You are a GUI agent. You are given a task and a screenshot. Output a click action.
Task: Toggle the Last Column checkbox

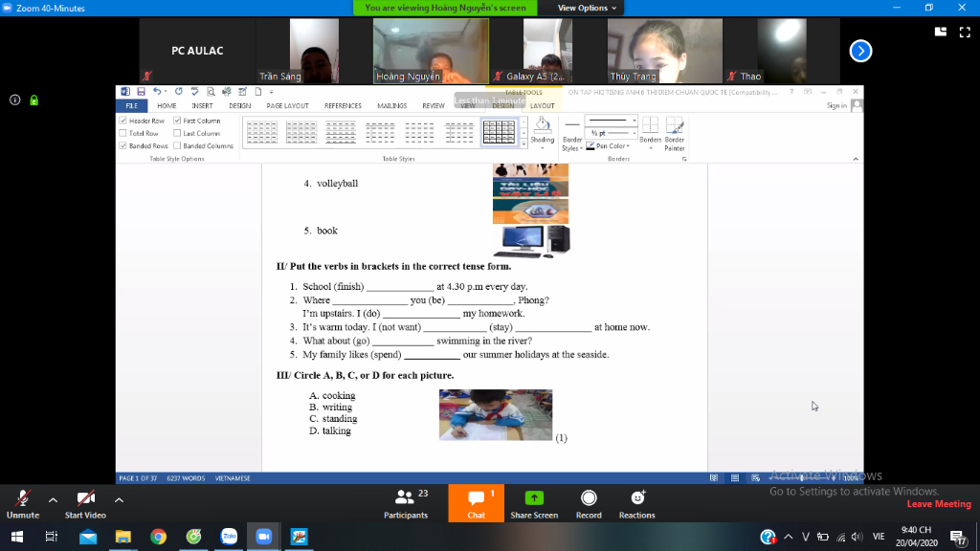pos(177,133)
